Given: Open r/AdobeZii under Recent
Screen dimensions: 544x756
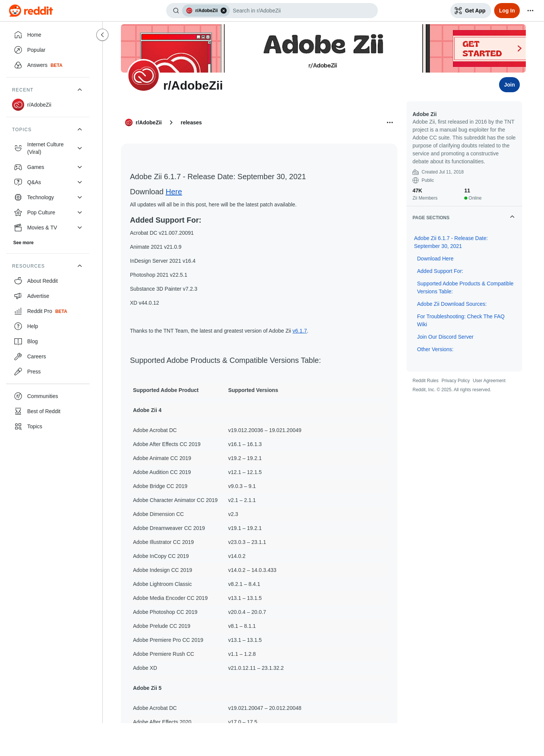Looking at the screenshot, I should (x=48, y=105).
